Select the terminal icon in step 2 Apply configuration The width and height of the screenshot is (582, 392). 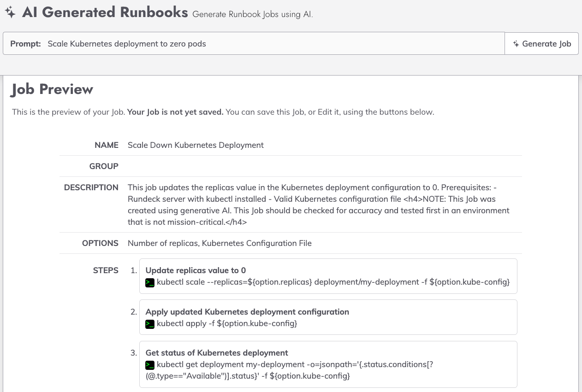[150, 324]
